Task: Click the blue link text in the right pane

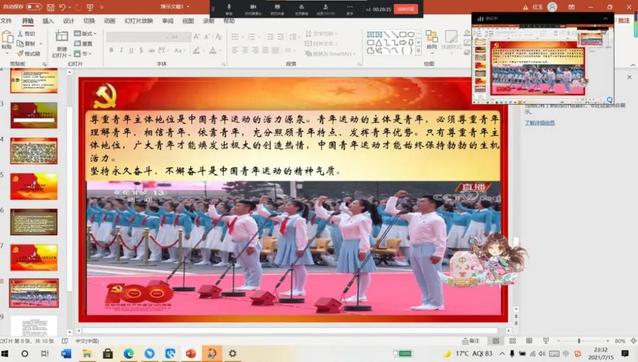Action: (540, 122)
